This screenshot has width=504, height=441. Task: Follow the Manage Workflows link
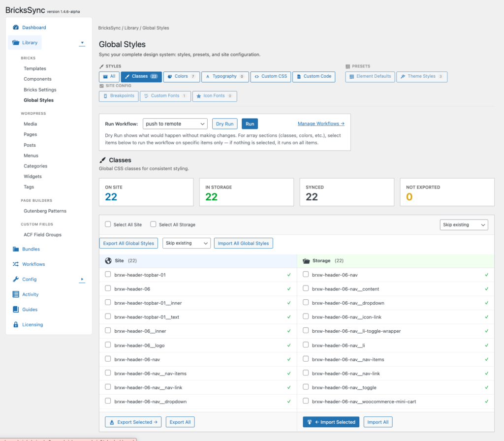click(x=321, y=124)
